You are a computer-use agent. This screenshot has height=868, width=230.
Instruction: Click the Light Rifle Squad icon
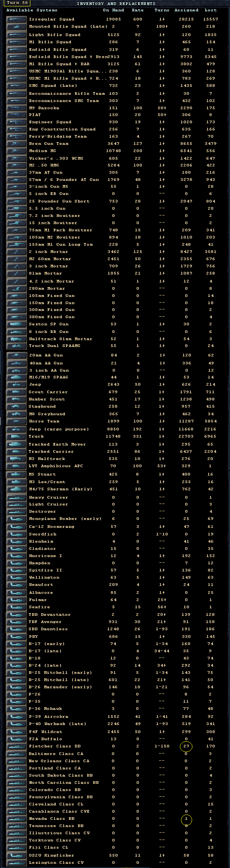pos(17,35)
